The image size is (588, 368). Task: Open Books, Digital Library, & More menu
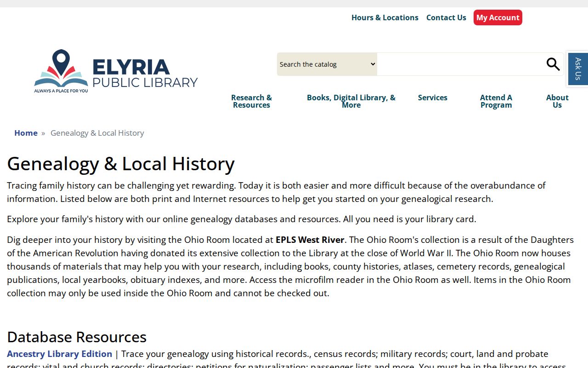tap(351, 101)
